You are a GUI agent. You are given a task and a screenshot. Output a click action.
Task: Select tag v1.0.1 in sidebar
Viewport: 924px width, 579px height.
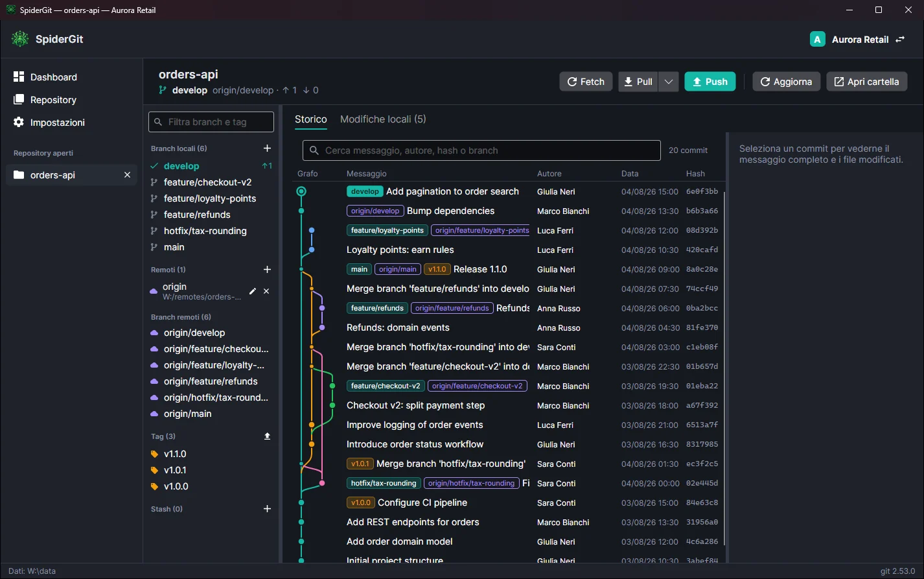[211, 470]
